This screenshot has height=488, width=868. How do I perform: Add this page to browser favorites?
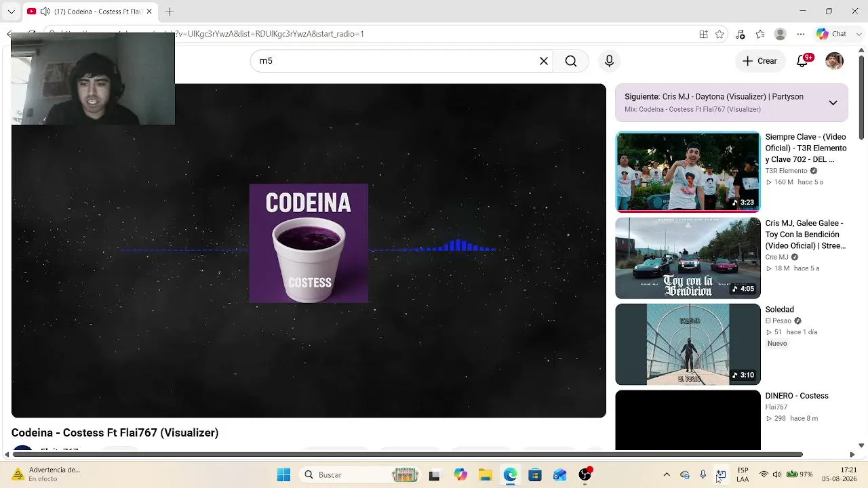pyautogui.click(x=719, y=34)
